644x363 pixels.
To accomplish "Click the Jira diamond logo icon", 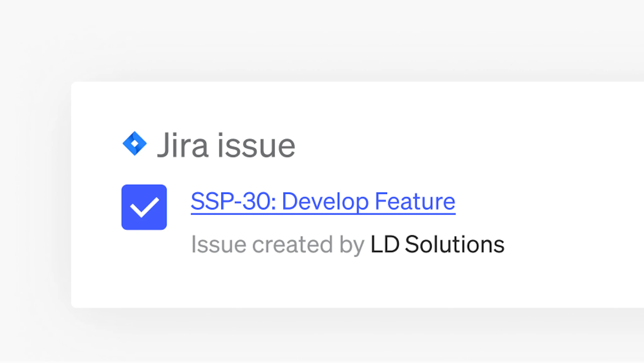I will pyautogui.click(x=135, y=143).
